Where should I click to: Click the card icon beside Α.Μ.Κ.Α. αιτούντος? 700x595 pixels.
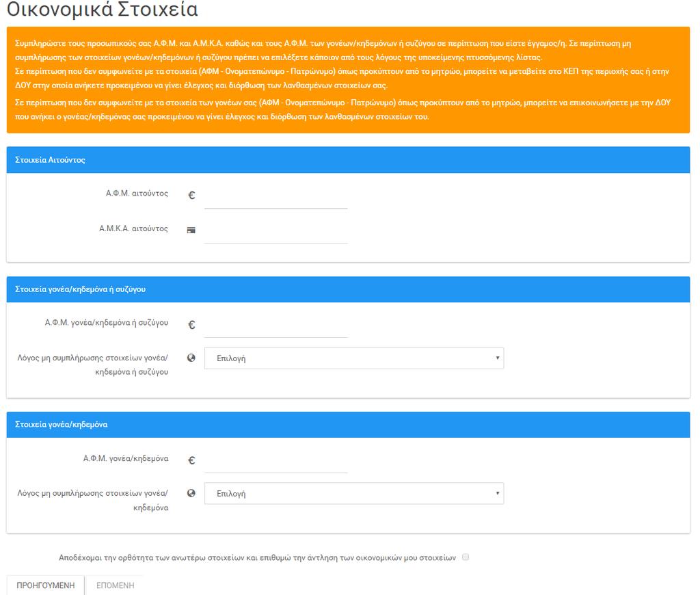tap(191, 230)
